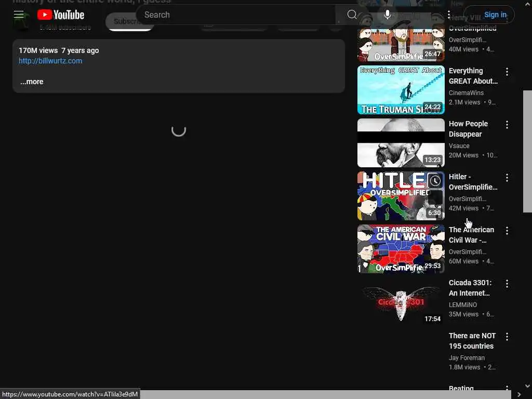Open 'The American Civil War -...' title
The height and width of the screenshot is (399, 532).
pyautogui.click(x=471, y=235)
